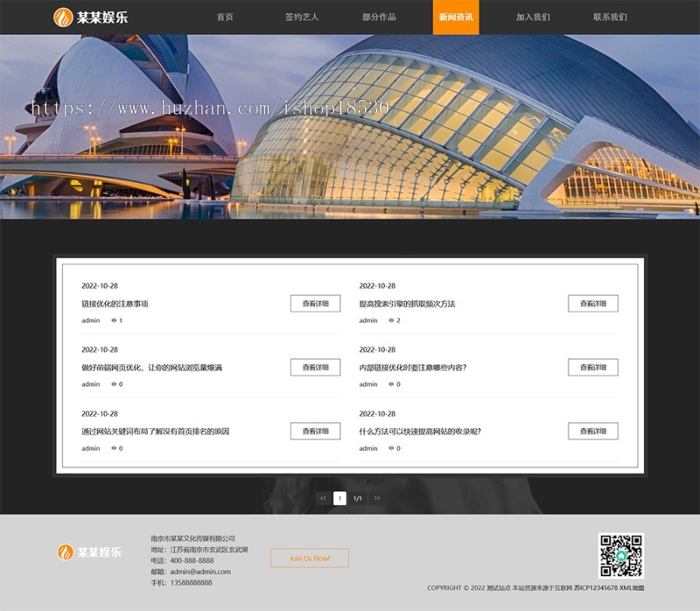Screen dimensions: 700x611
Task: Click 查看详细 for 提高搜索引擎的抓取频次方法
Action: [593, 303]
